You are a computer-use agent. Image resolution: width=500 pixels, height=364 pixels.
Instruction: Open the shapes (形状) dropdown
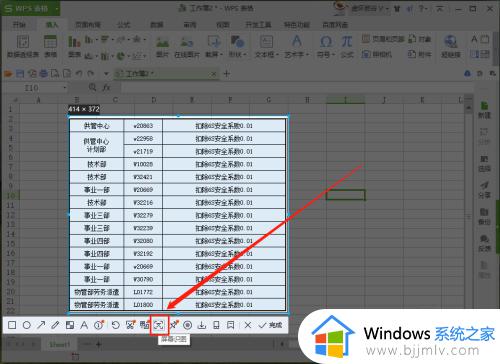(237, 47)
